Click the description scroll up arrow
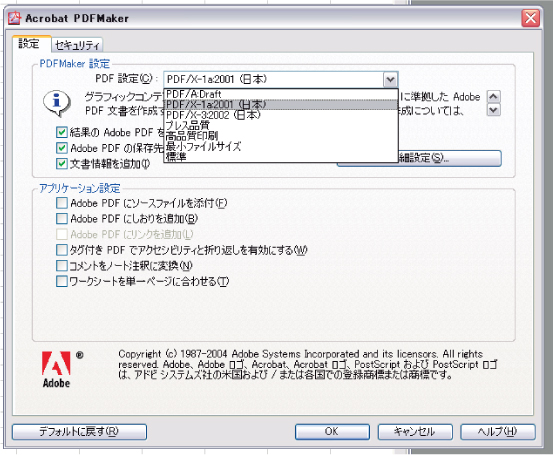Screen dimensions: 553x455 click(493, 96)
